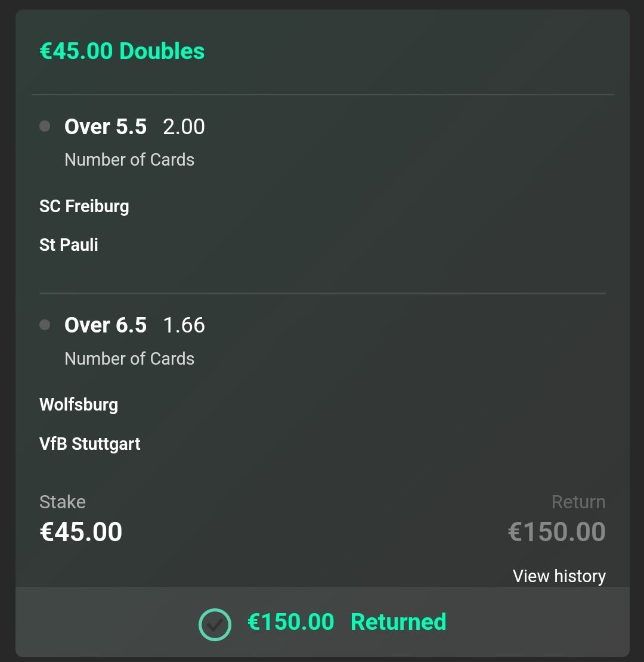Select the VfB Stuttgart team name
The height and width of the screenshot is (662, 644).
coord(89,444)
